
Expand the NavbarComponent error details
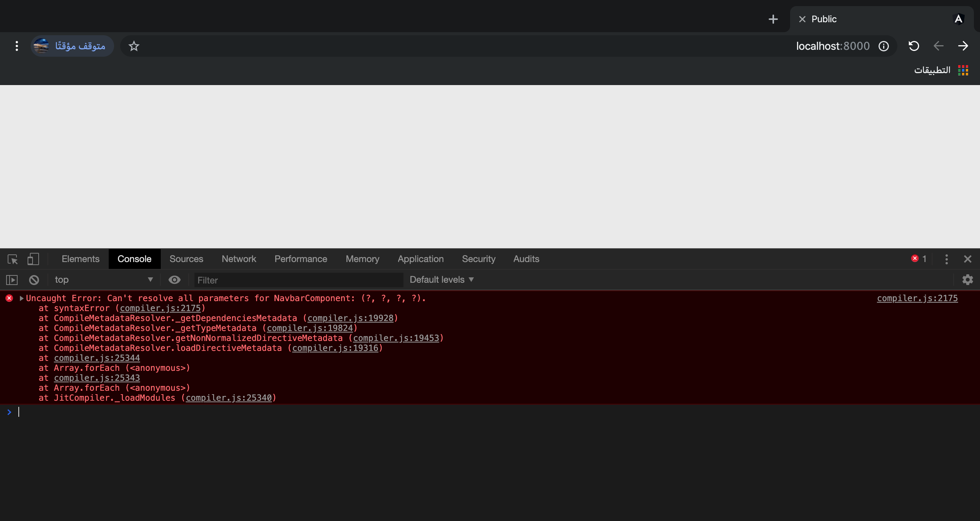[x=22, y=298]
